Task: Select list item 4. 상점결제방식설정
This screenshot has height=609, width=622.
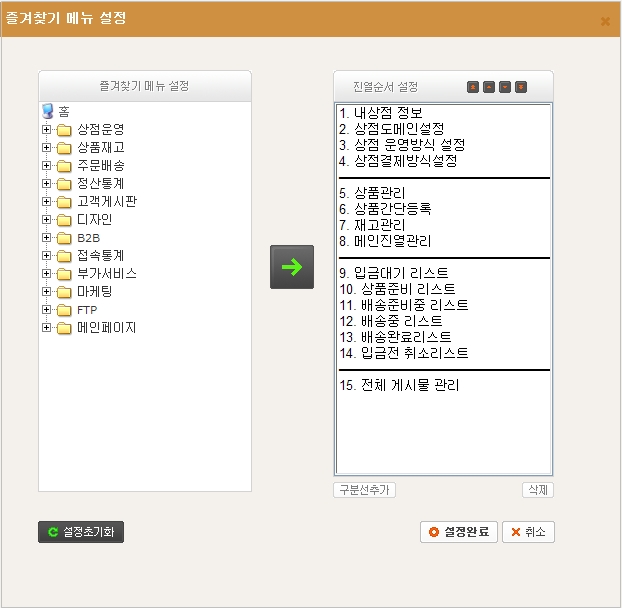Action: coord(443,161)
